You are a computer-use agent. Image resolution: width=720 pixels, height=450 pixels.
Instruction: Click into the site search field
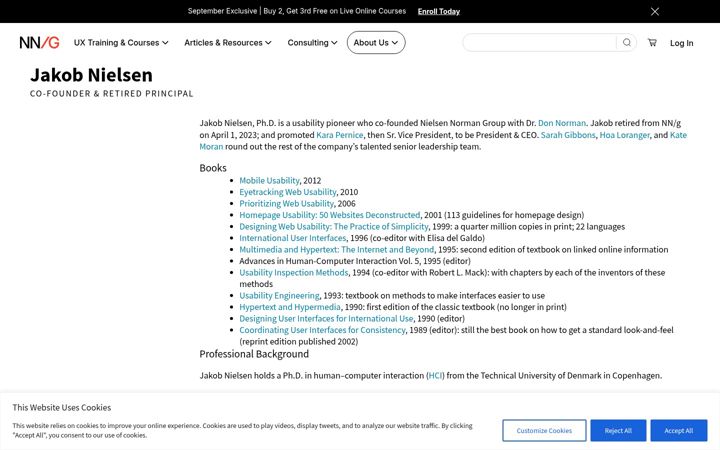[540, 42]
